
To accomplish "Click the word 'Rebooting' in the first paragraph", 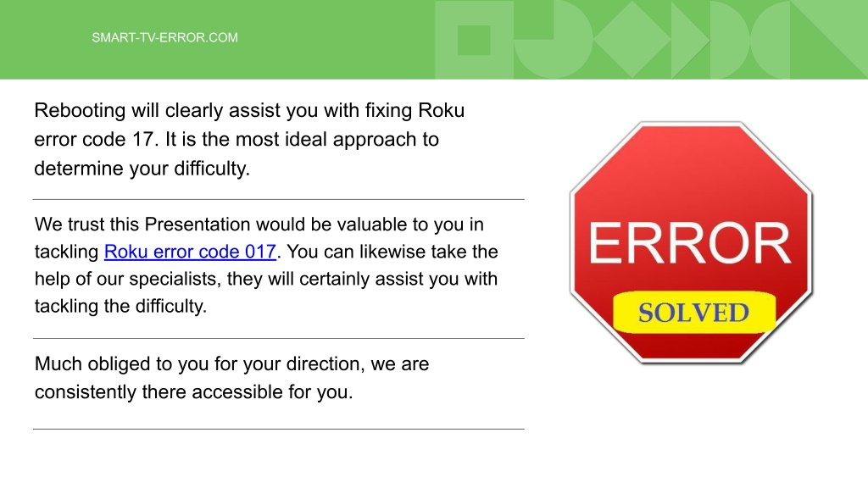I will pos(80,111).
